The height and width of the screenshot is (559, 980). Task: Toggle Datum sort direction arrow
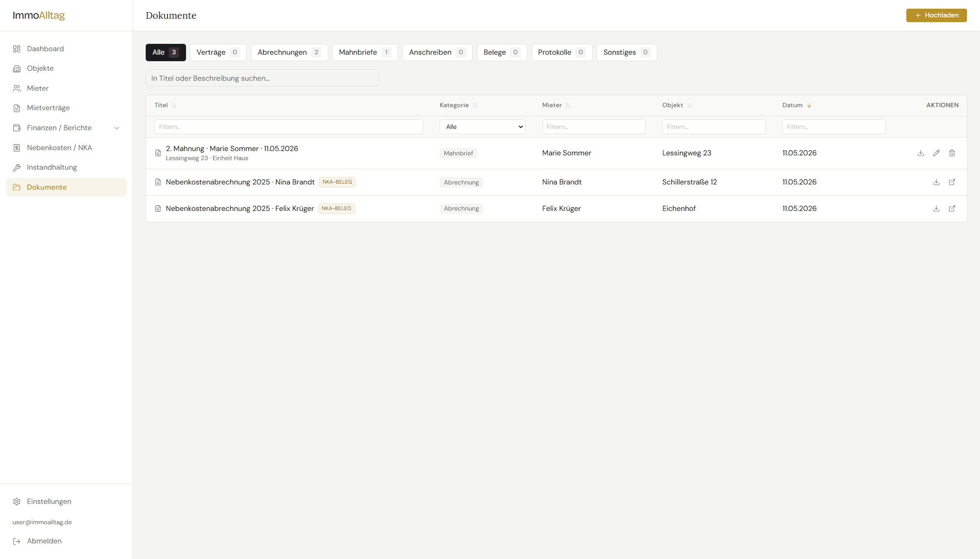[809, 105]
